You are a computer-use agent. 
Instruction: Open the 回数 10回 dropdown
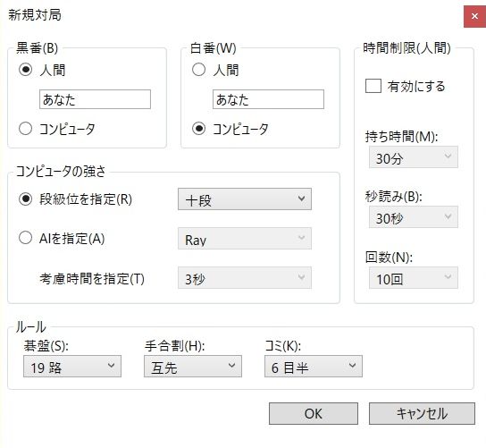(414, 278)
